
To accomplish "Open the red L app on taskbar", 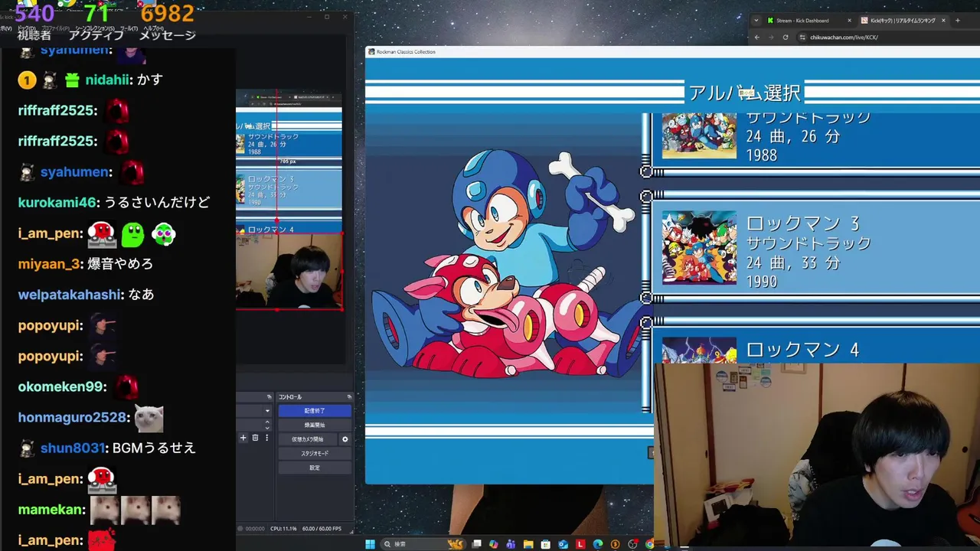I will (580, 544).
